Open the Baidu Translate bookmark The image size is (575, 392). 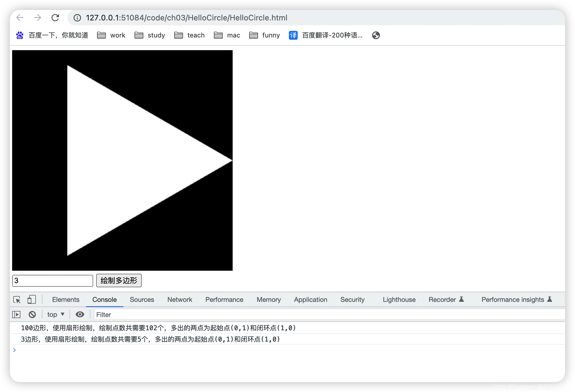(x=326, y=35)
